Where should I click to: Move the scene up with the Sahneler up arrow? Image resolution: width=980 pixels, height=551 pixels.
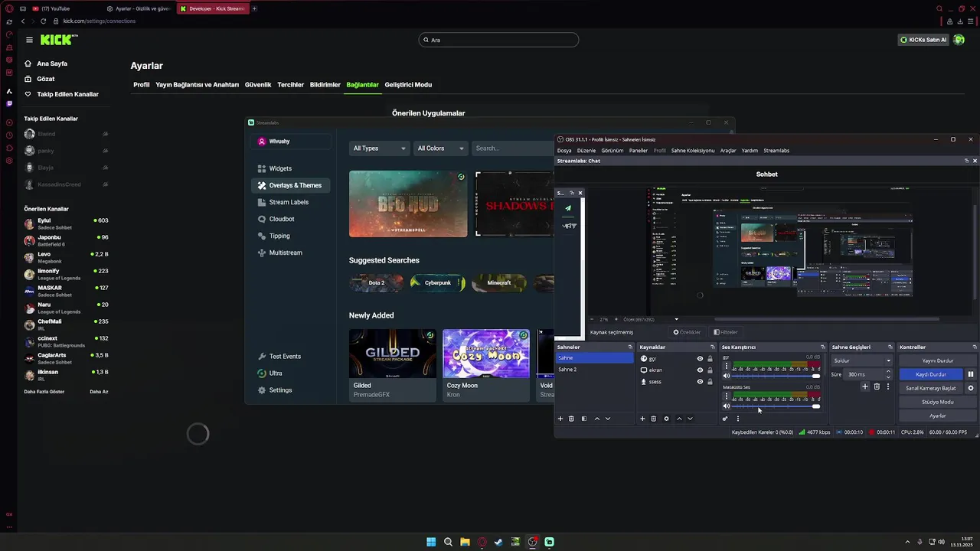coord(597,419)
